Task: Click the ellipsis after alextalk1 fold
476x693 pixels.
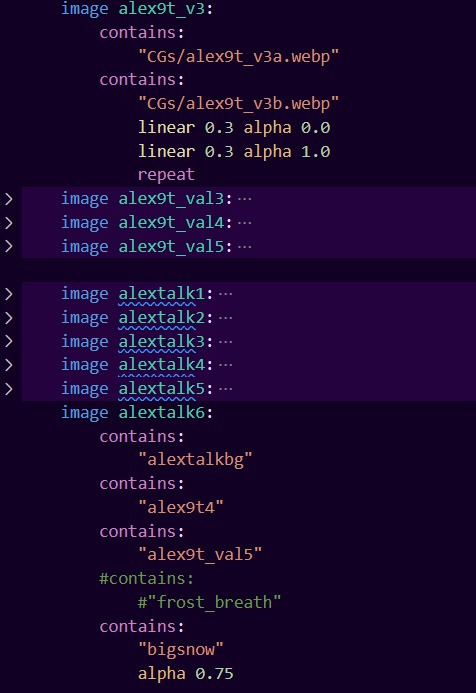Action: [225, 294]
